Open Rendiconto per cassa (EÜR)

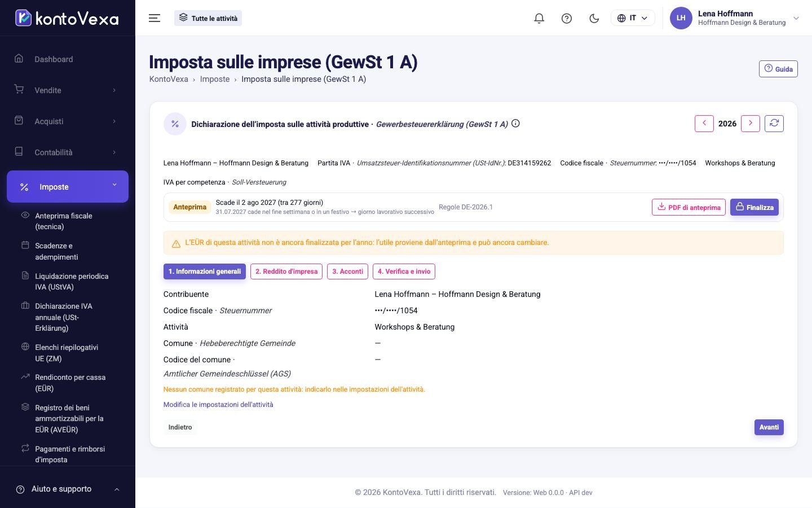coord(68,383)
